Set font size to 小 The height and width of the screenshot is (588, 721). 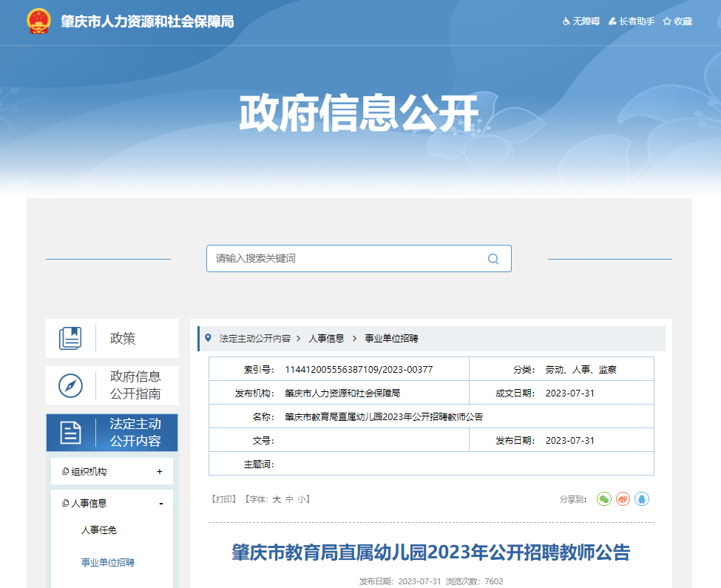tap(302, 499)
